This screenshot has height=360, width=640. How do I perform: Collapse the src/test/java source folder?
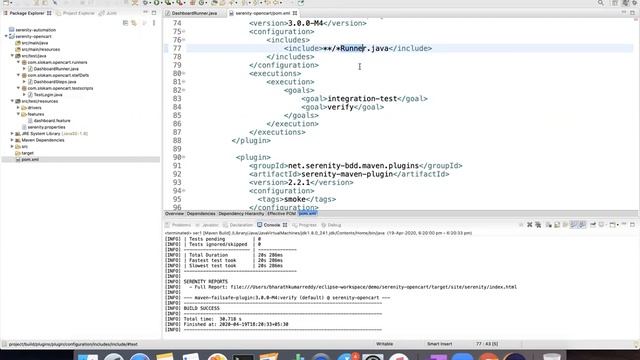click(12, 56)
